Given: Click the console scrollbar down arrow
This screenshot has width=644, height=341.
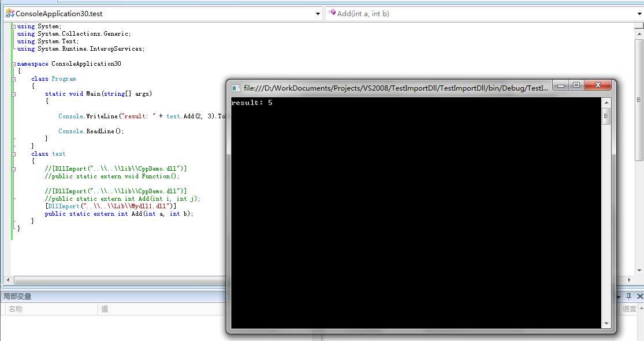Looking at the screenshot, I should tap(606, 324).
